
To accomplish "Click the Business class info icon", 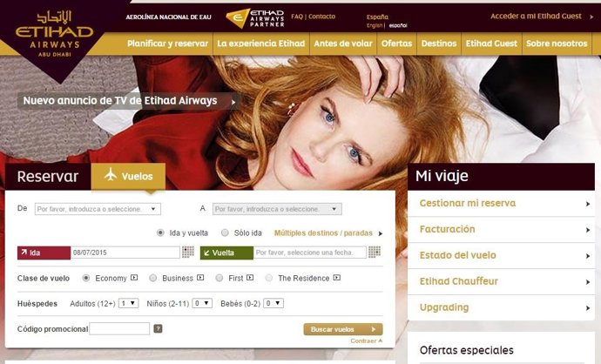I will (200, 279).
